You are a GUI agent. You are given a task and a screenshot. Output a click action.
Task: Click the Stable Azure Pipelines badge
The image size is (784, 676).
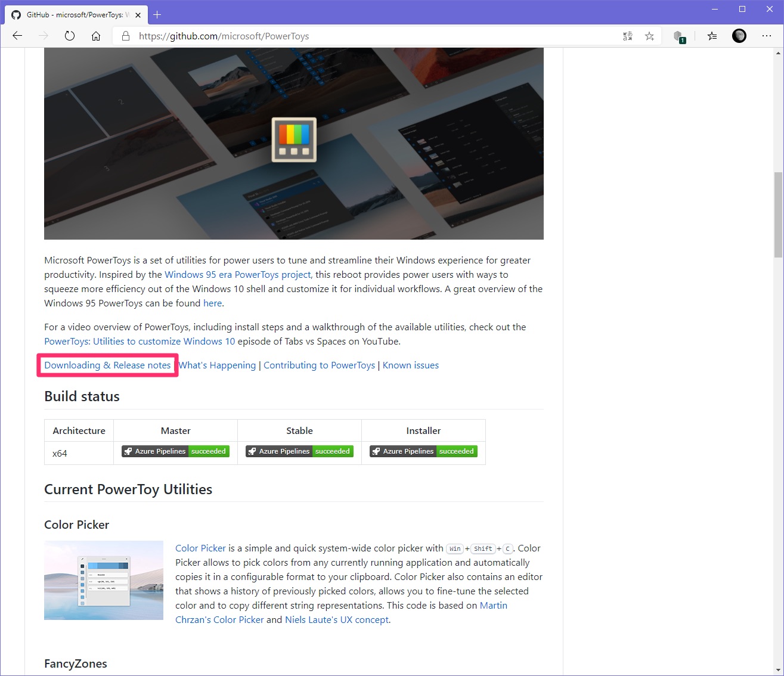tap(299, 451)
